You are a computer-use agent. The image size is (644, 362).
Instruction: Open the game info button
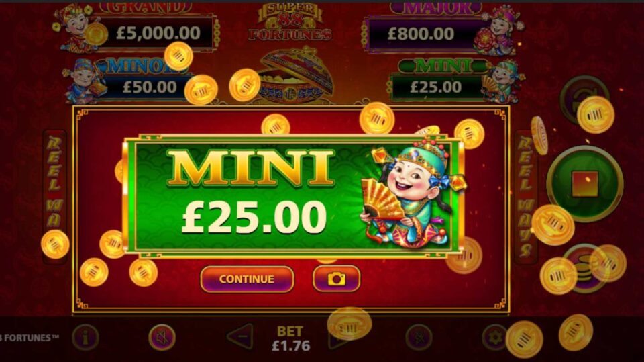tap(85, 338)
